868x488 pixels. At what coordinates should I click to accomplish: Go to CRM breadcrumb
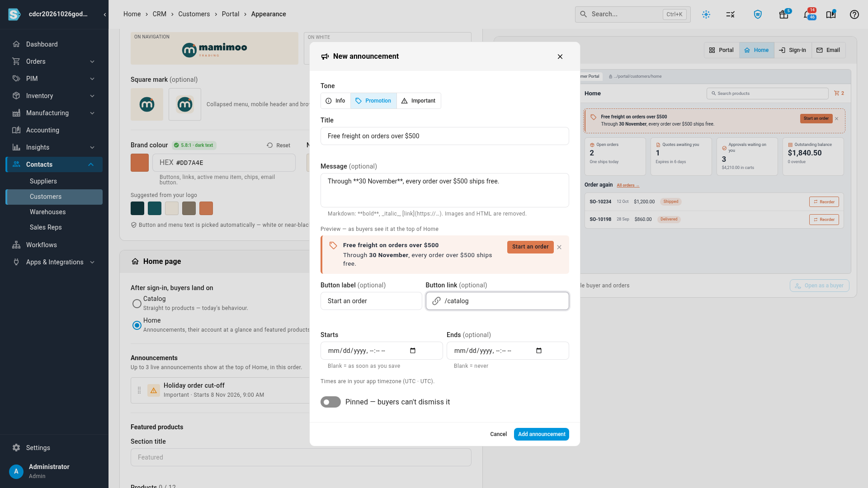(x=160, y=14)
